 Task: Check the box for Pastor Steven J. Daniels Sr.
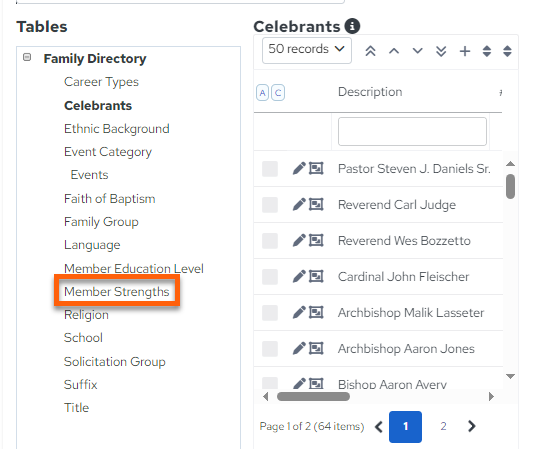270,169
